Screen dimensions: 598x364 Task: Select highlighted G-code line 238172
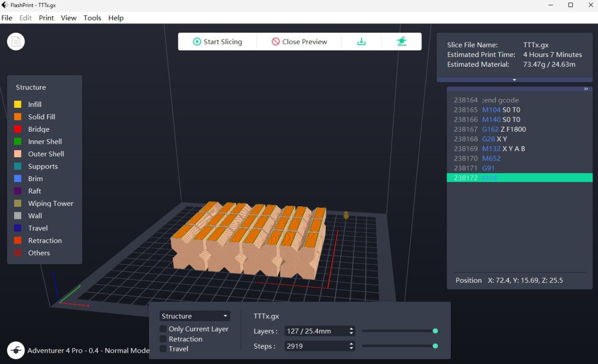point(520,178)
